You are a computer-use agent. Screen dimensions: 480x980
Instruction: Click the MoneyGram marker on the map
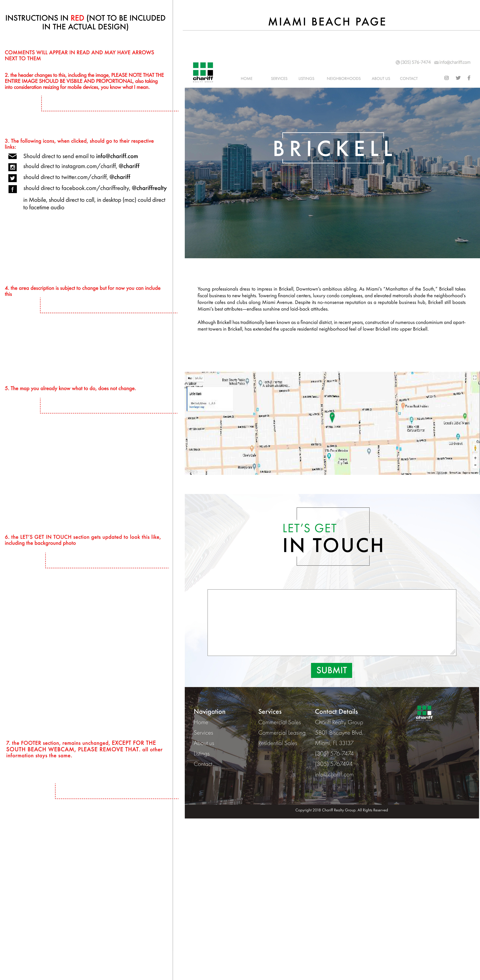pyautogui.click(x=254, y=467)
